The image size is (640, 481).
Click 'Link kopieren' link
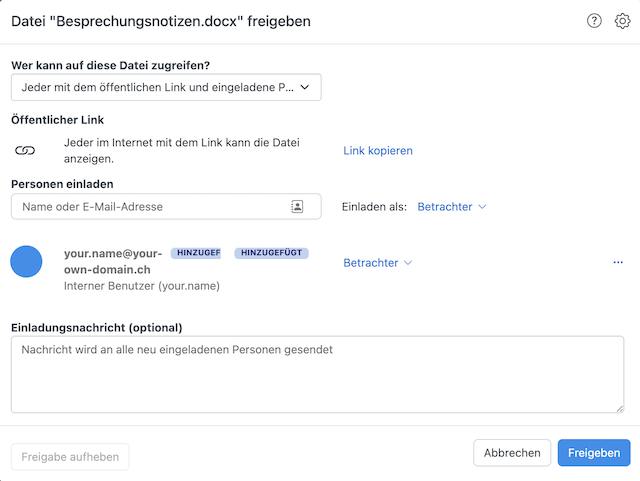tap(378, 151)
